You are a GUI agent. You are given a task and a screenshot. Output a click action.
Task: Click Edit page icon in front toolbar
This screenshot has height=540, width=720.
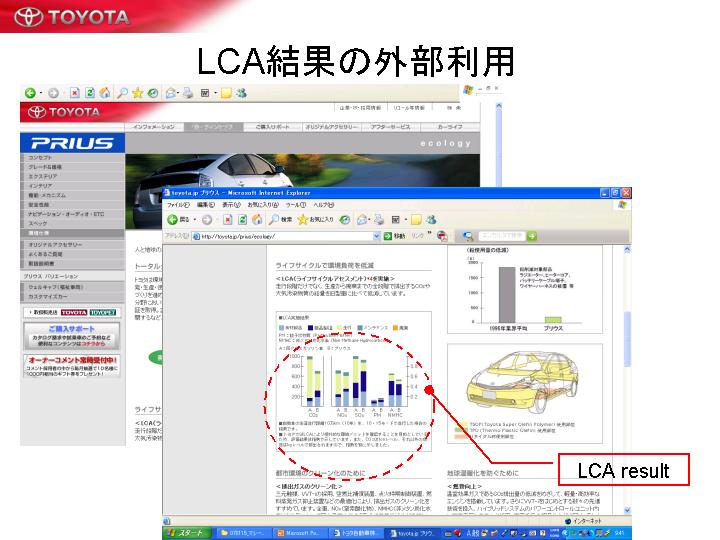(395, 220)
